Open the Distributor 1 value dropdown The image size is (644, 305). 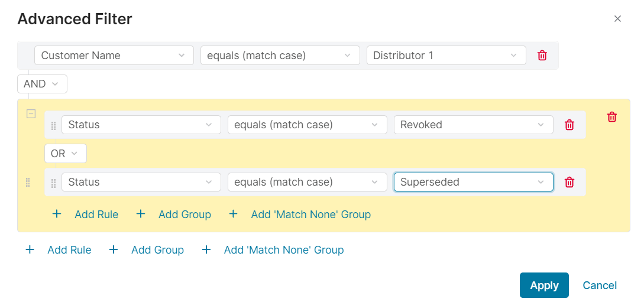pyautogui.click(x=446, y=56)
